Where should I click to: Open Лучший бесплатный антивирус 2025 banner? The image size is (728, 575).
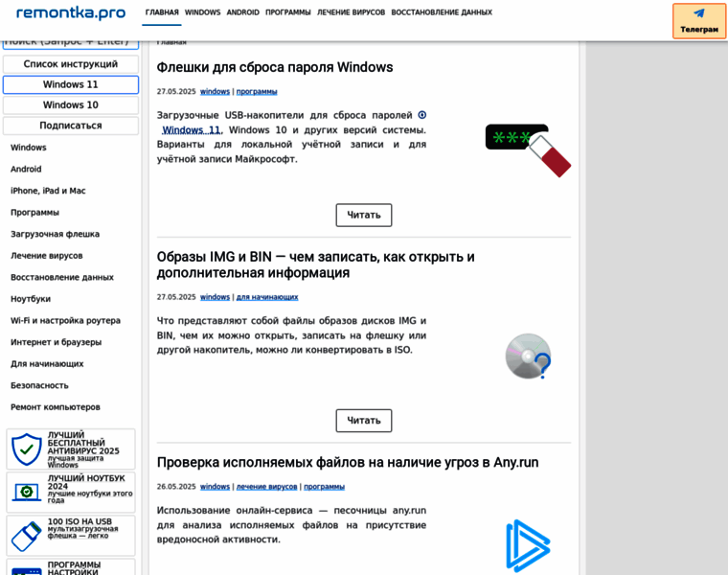click(x=71, y=449)
